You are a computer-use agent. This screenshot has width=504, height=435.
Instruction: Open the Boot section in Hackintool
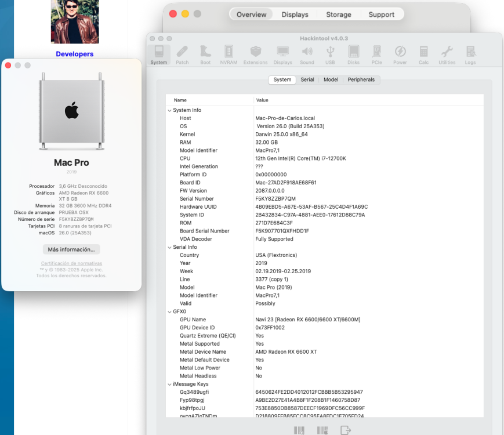(x=205, y=55)
